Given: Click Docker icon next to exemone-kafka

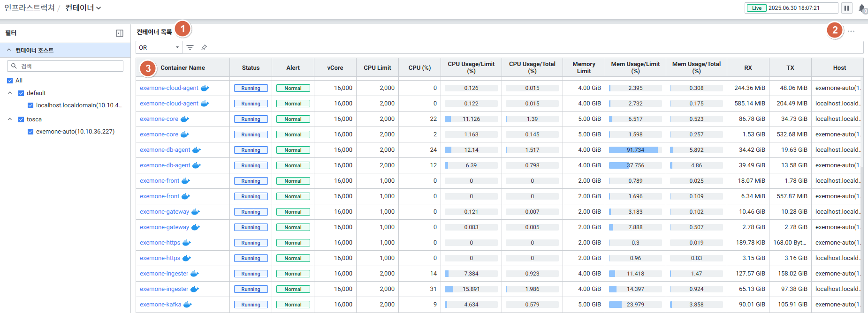Looking at the screenshot, I should [x=188, y=305].
